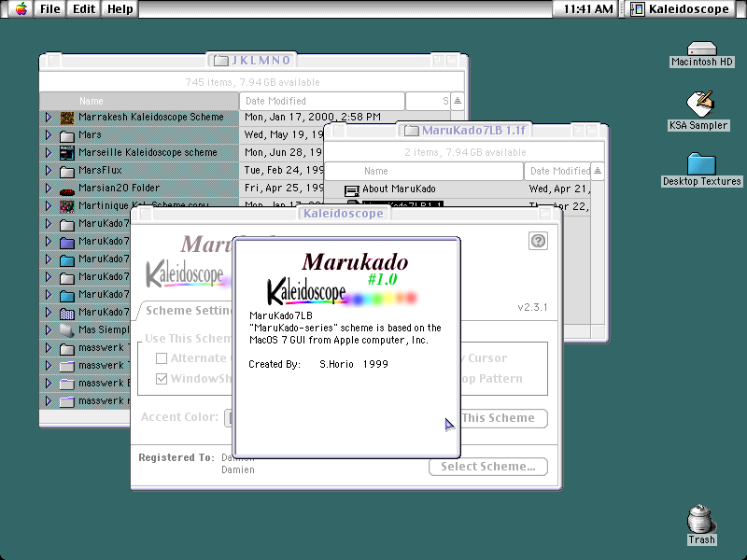Click the 745 items, 7.94 GB available text
Image resolution: width=747 pixels, height=560 pixels.
click(252, 82)
